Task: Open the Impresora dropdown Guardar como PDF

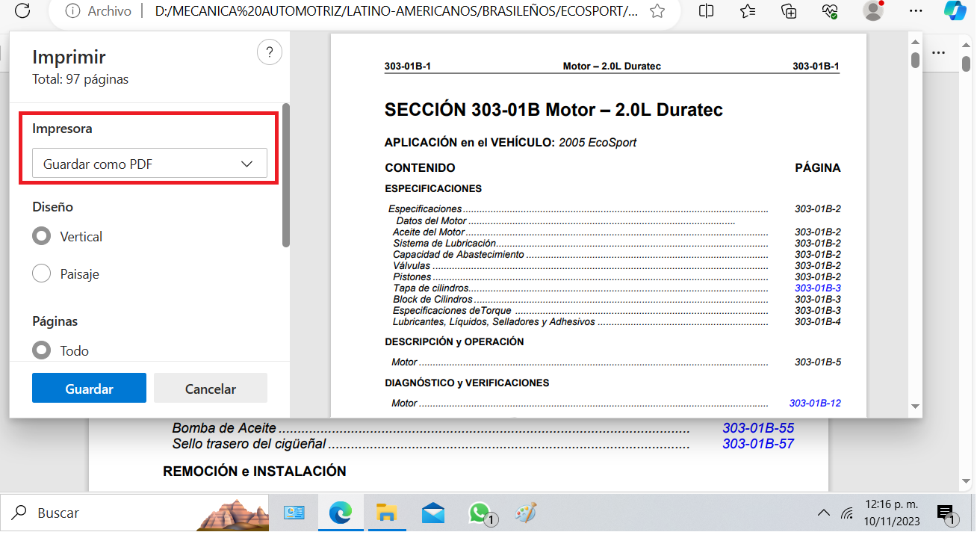Action: (x=149, y=164)
